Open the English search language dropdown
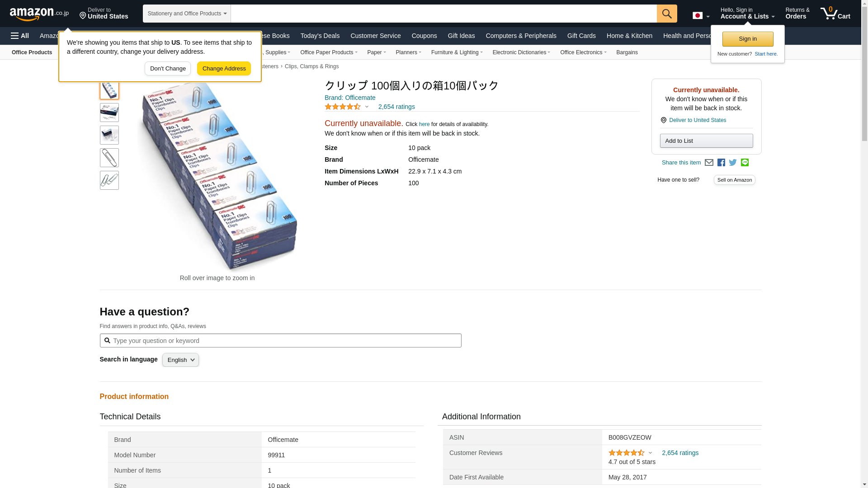This screenshot has height=488, width=868. tap(180, 360)
